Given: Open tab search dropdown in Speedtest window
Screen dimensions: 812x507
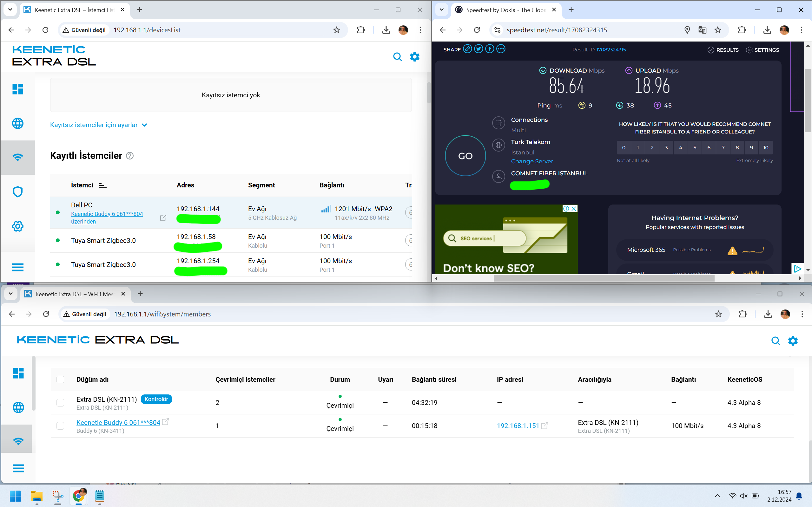Looking at the screenshot, I should point(442,10).
